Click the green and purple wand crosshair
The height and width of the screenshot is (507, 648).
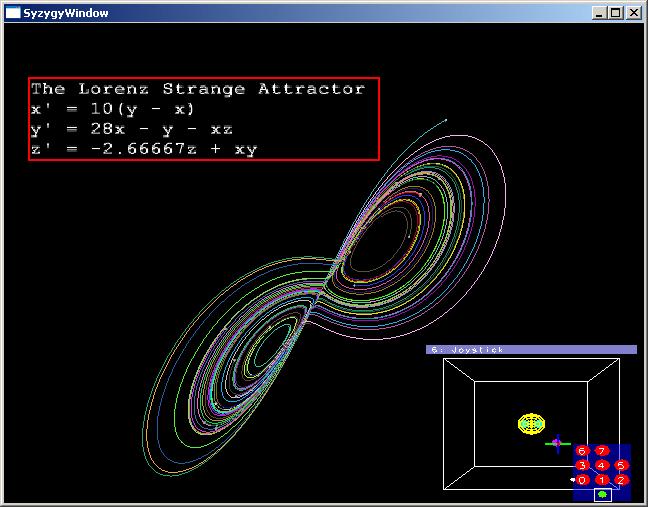click(x=557, y=442)
